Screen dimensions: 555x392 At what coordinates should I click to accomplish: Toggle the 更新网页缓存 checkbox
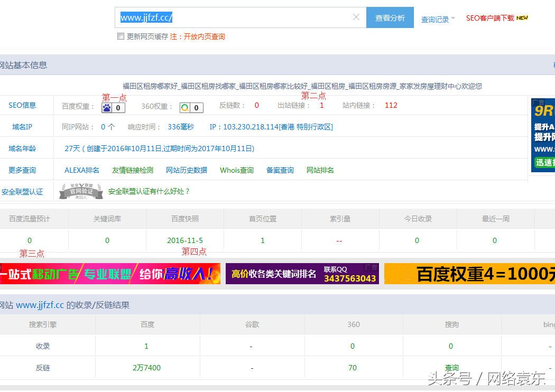pyautogui.click(x=121, y=36)
